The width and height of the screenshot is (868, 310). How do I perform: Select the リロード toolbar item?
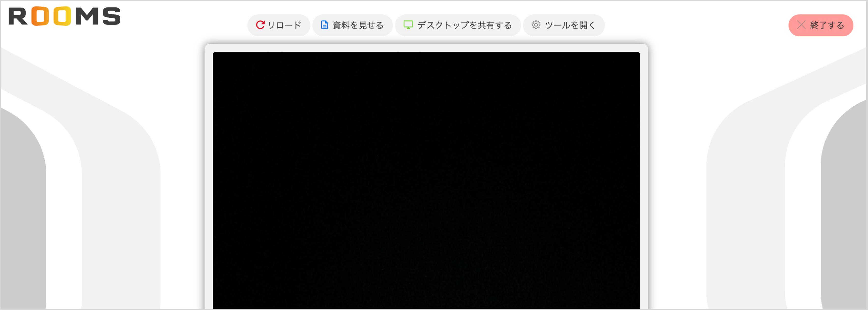point(279,25)
